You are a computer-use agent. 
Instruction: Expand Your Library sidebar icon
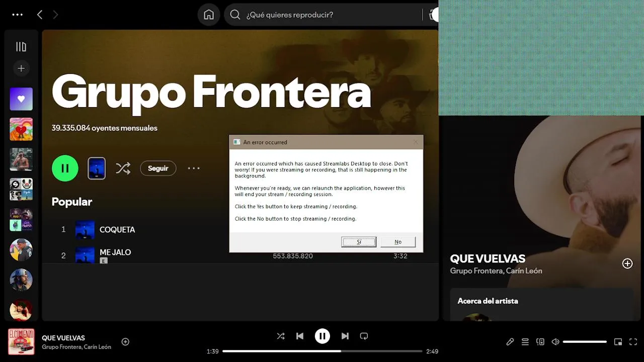(x=21, y=47)
